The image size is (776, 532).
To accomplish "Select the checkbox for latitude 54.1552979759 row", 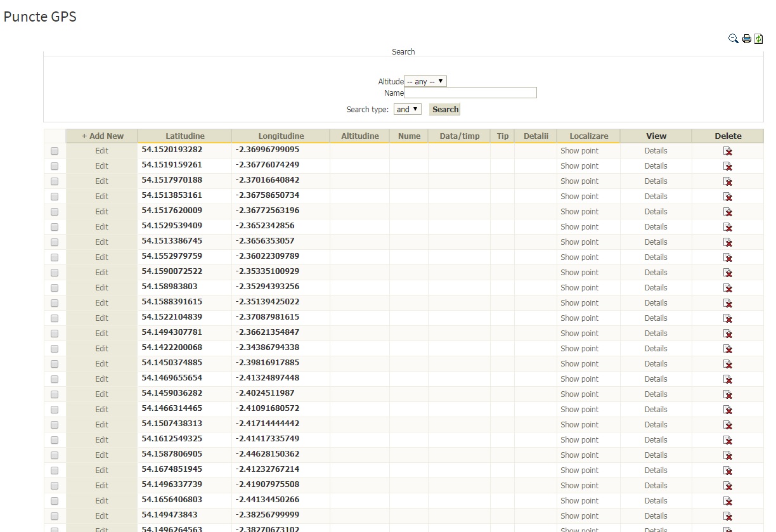I will [x=55, y=257].
